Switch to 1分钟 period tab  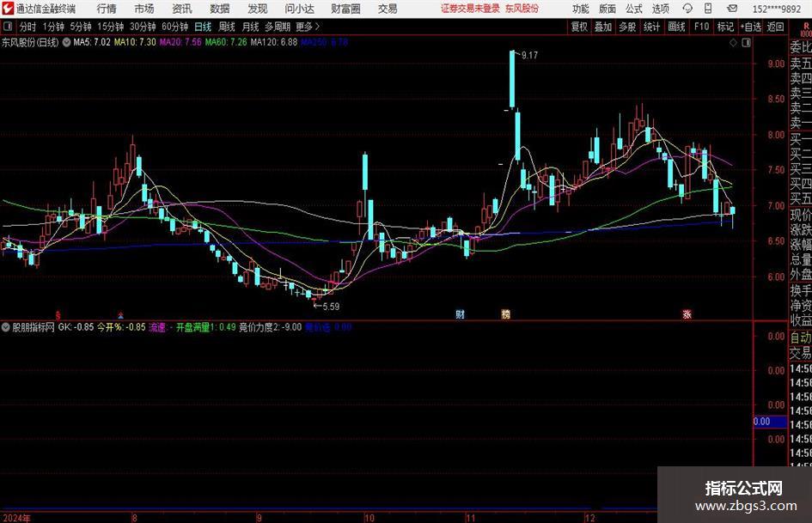(53, 27)
